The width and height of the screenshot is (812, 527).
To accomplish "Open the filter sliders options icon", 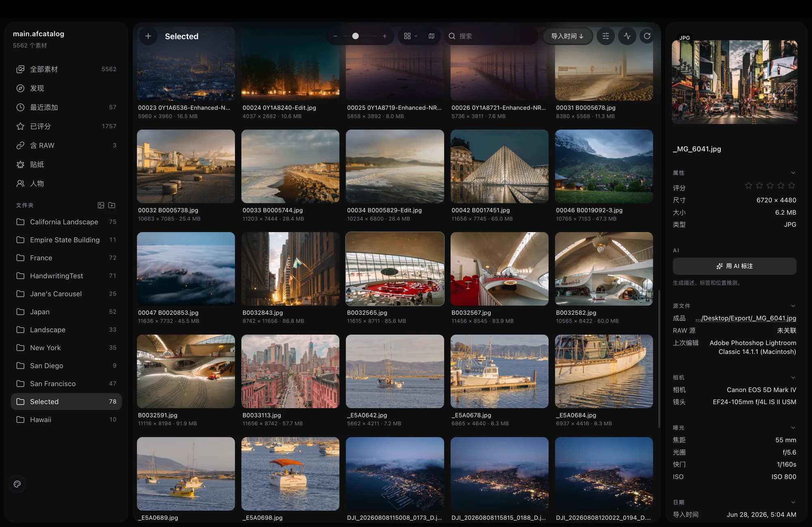I will tap(605, 36).
